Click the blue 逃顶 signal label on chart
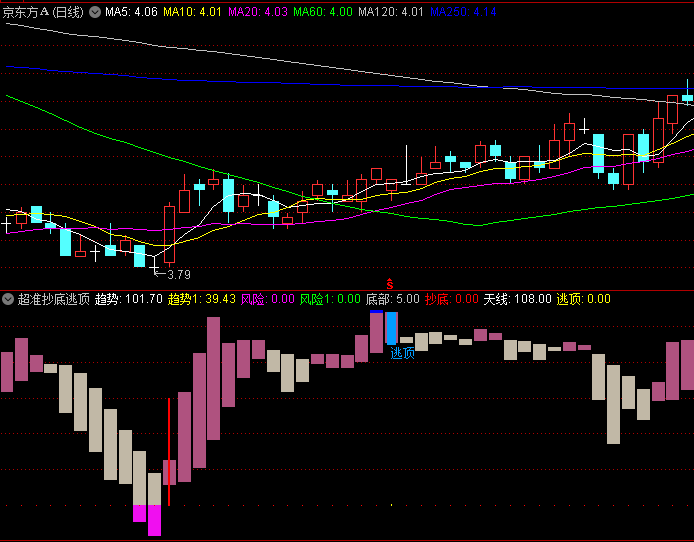Image resolution: width=694 pixels, height=542 pixels. click(x=403, y=353)
